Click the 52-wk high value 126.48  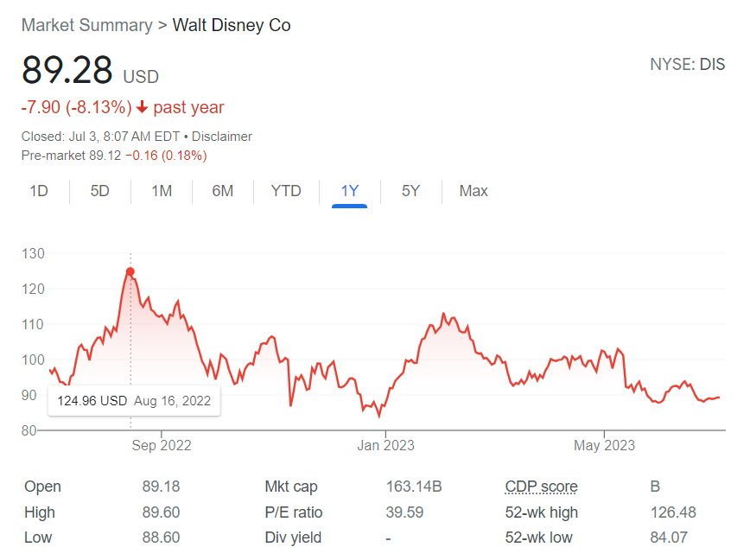(x=673, y=512)
